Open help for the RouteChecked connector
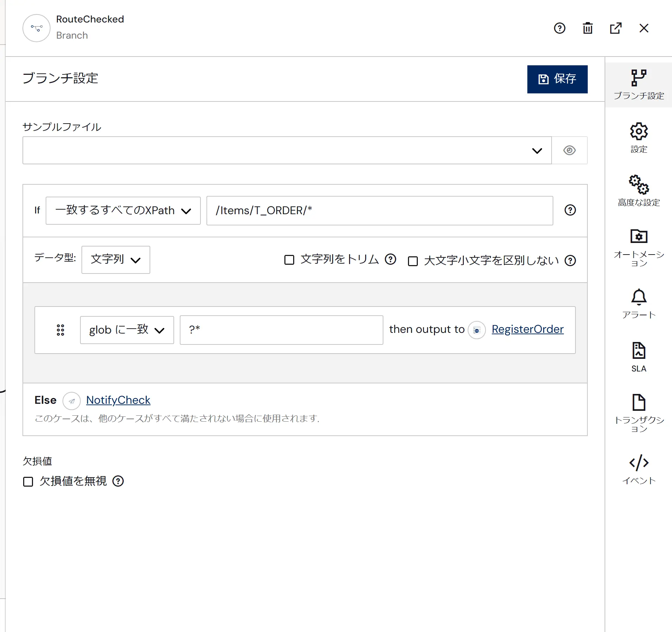This screenshot has height=632, width=672. 560,28
